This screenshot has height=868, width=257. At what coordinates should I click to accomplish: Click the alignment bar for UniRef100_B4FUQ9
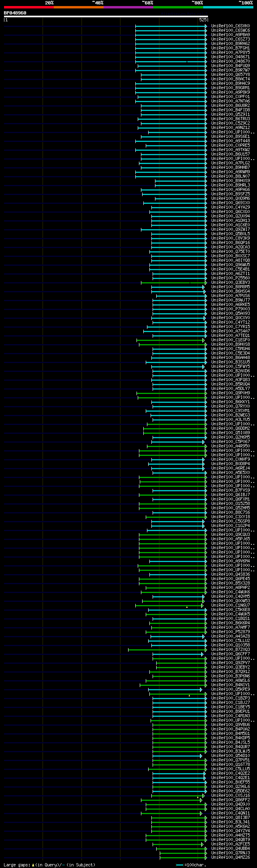pos(173,66)
